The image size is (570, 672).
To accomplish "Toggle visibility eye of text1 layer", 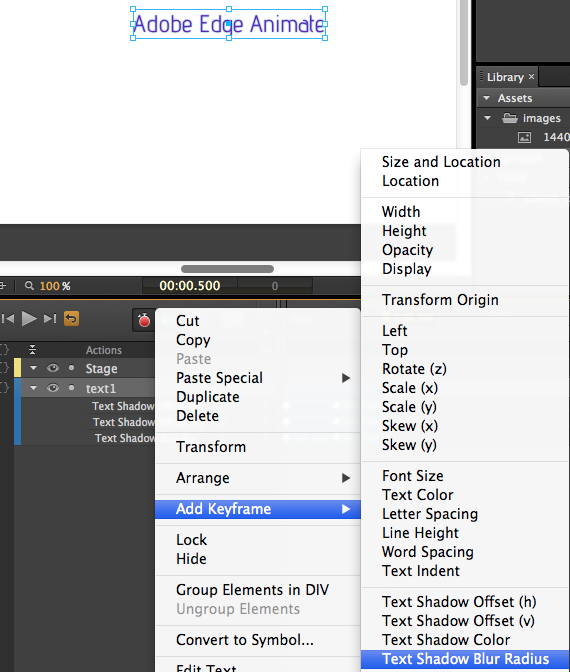I will coord(53,388).
